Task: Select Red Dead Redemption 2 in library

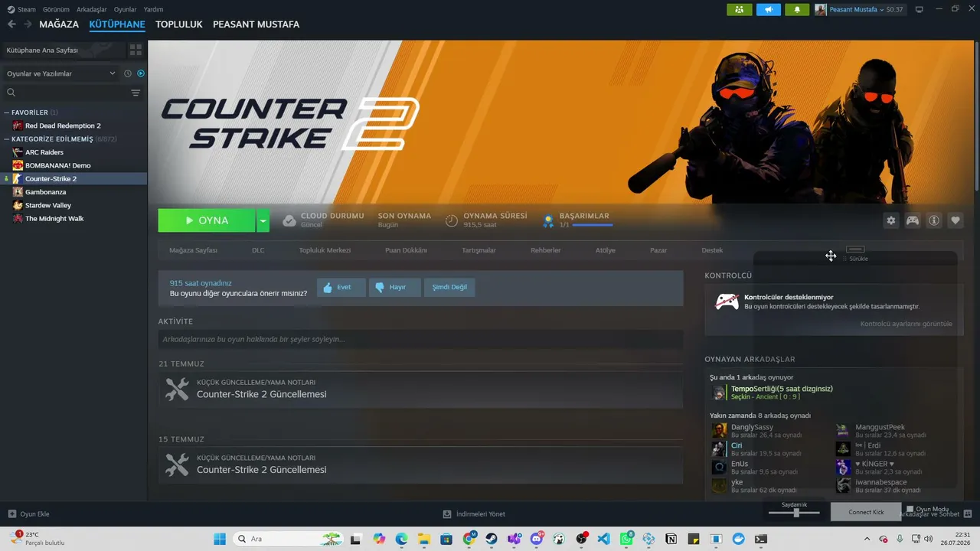Action: (63, 126)
